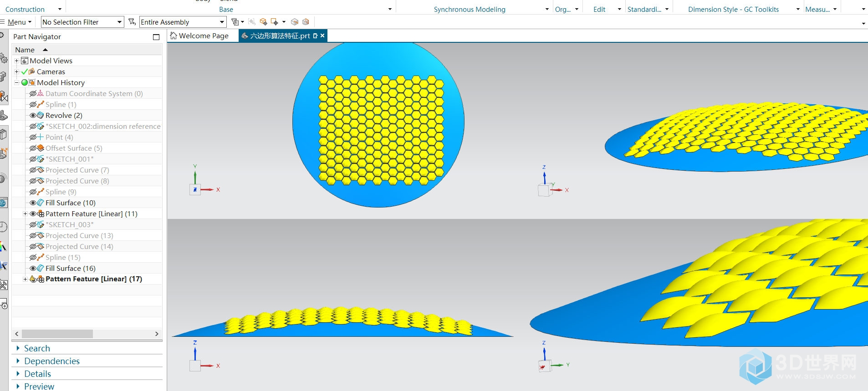
Task: Click the Reset Filters icon beside selection filter
Action: coord(132,22)
